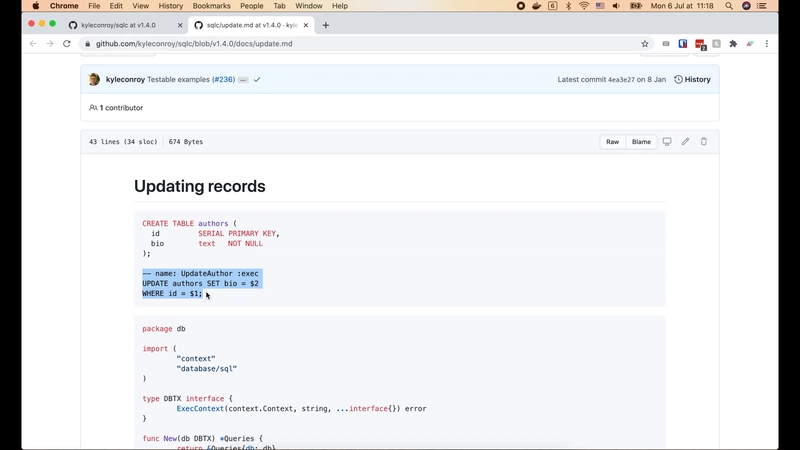Bookmark this page with the star icon
The width and height of the screenshot is (800, 450).
(645, 44)
